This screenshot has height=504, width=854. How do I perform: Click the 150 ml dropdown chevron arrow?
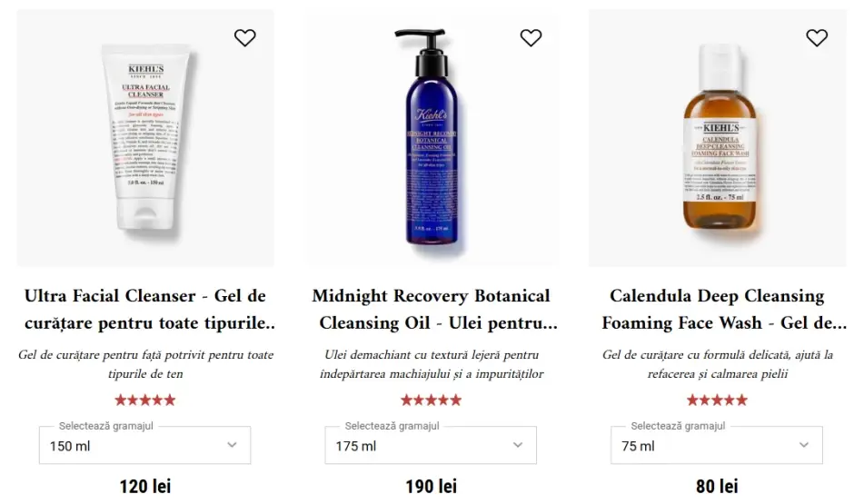232,445
